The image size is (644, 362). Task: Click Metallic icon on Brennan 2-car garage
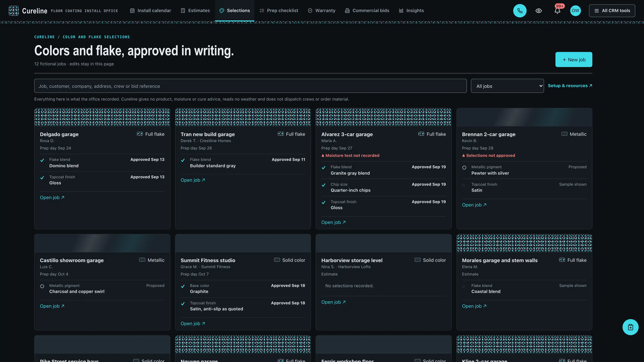click(x=564, y=134)
